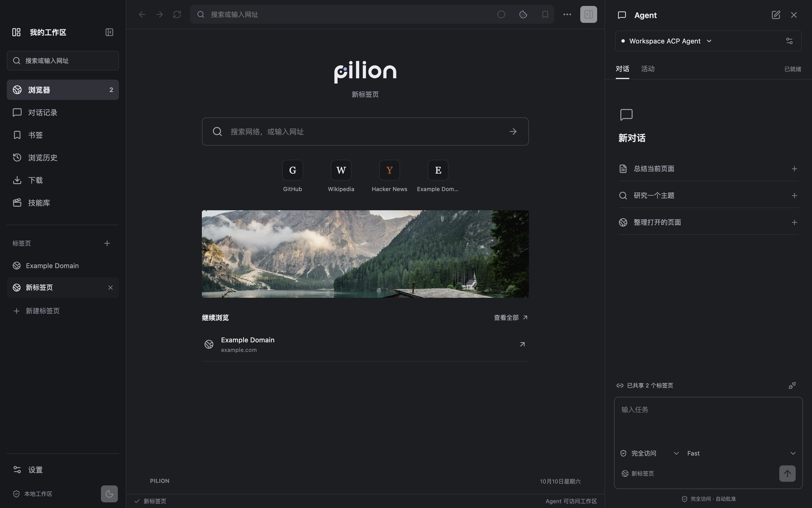
Task: Click the mountain lake banner image
Action: [x=365, y=254]
